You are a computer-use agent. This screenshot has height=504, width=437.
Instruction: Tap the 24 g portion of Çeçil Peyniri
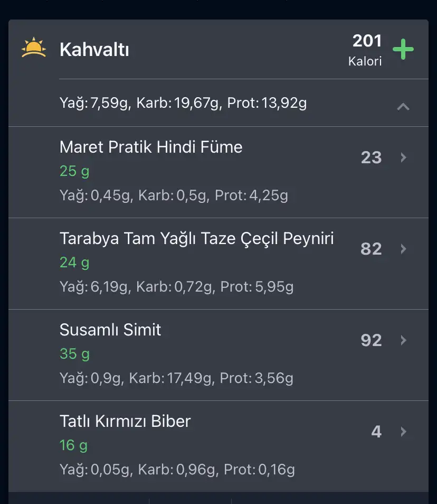click(74, 263)
